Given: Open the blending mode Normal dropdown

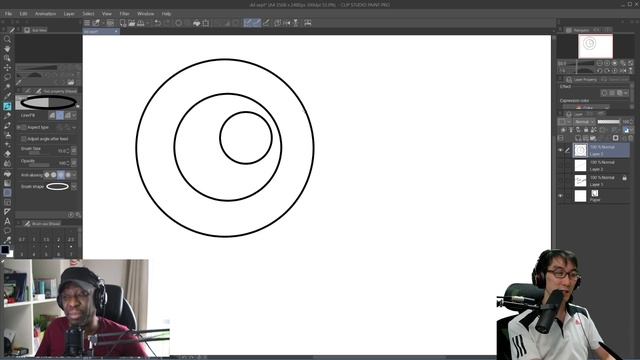Looking at the screenshot, I should [584, 122].
